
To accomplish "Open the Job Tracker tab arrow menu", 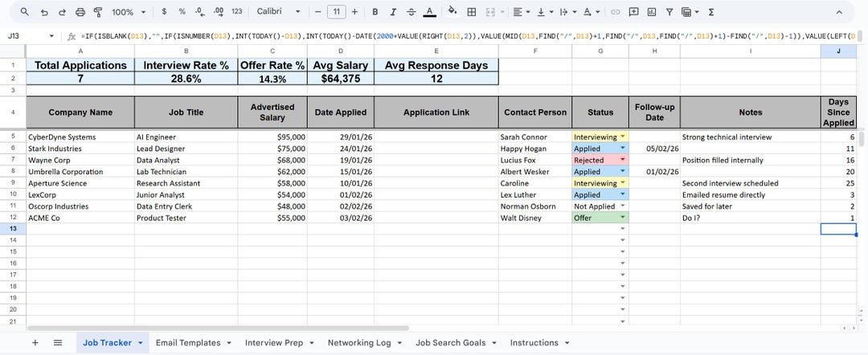I will tap(140, 343).
